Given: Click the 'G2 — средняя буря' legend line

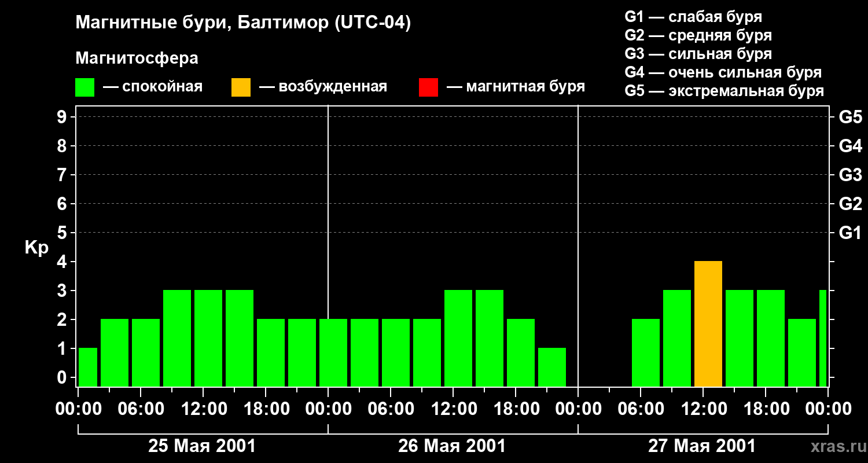Looking at the screenshot, I should [698, 35].
